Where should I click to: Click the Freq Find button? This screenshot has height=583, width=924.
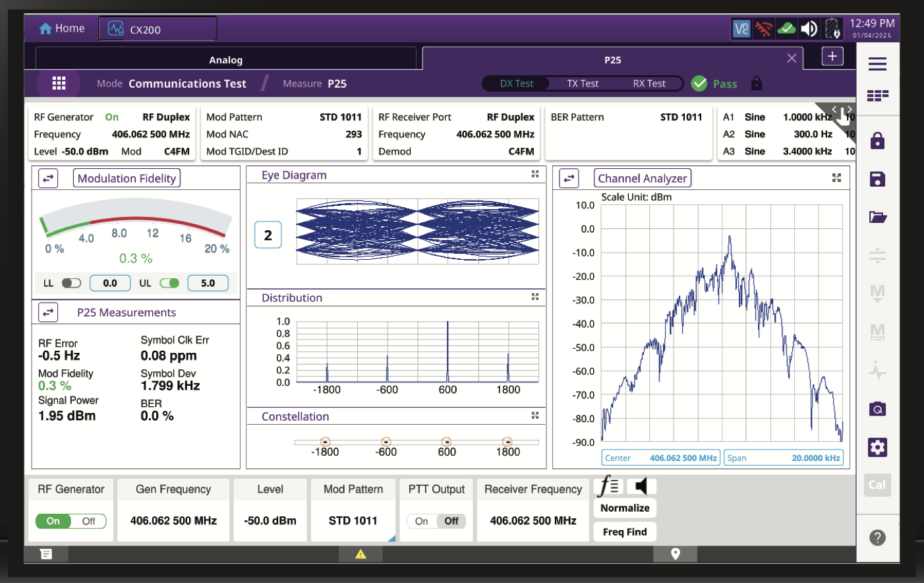625,532
